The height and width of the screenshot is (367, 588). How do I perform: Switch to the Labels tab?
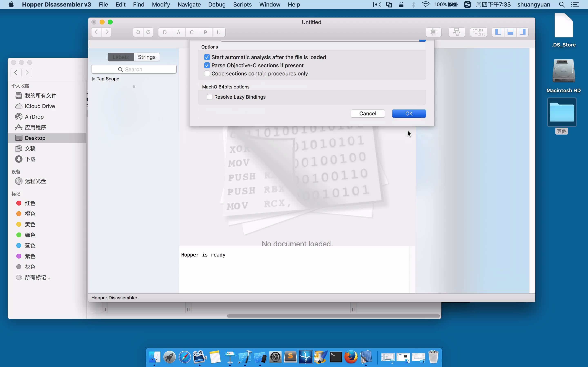121,56
